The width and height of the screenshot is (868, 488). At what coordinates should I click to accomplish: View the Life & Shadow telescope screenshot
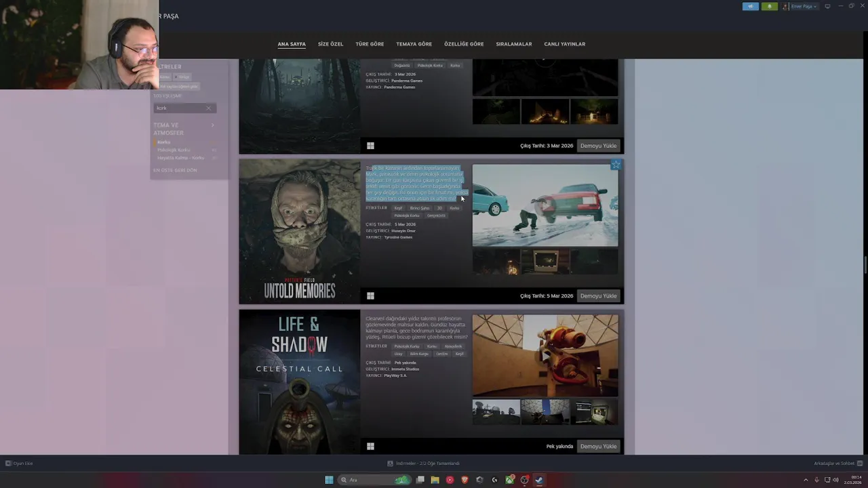click(x=545, y=355)
